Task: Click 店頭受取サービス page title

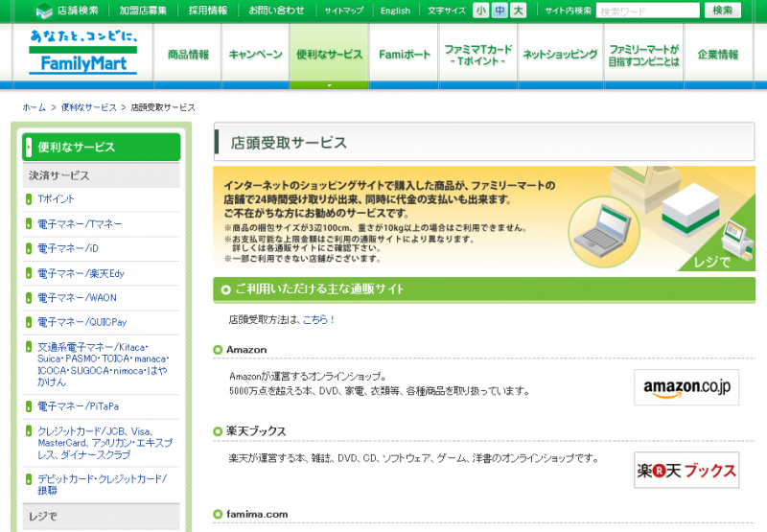Action: (290, 143)
